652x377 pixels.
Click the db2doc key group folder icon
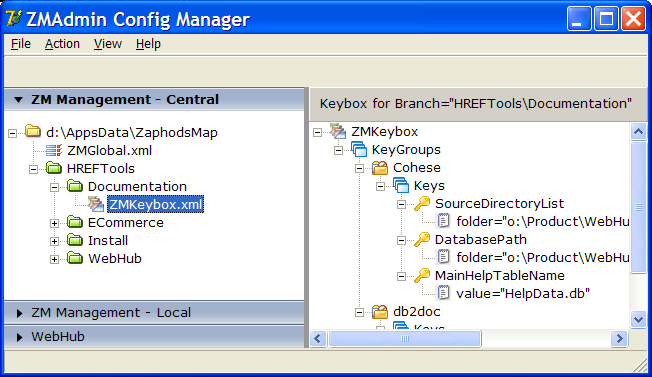pyautogui.click(x=380, y=311)
